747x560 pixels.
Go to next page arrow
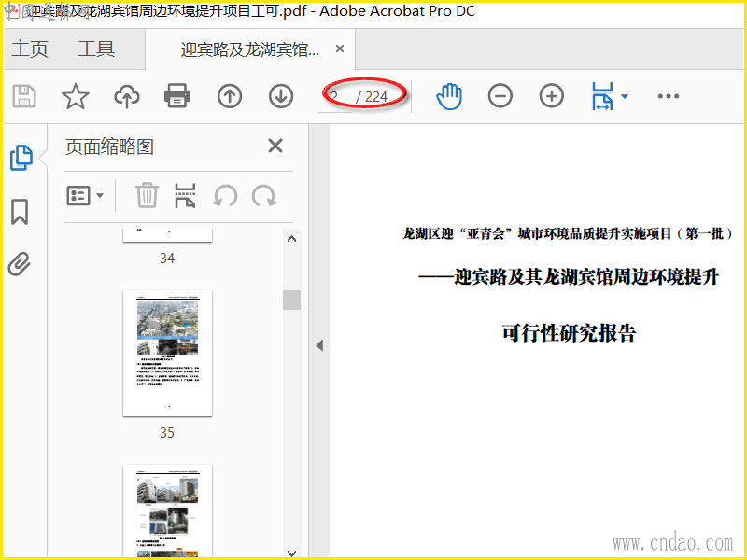coord(281,96)
